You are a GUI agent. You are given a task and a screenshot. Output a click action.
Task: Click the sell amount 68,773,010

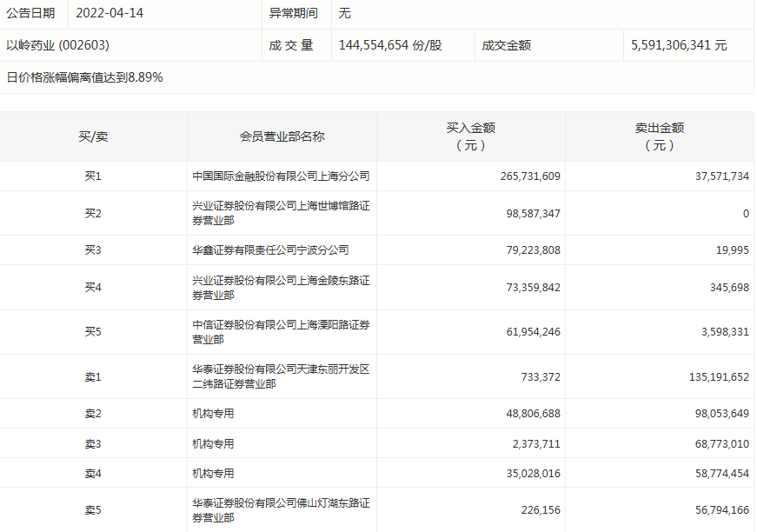(x=721, y=443)
